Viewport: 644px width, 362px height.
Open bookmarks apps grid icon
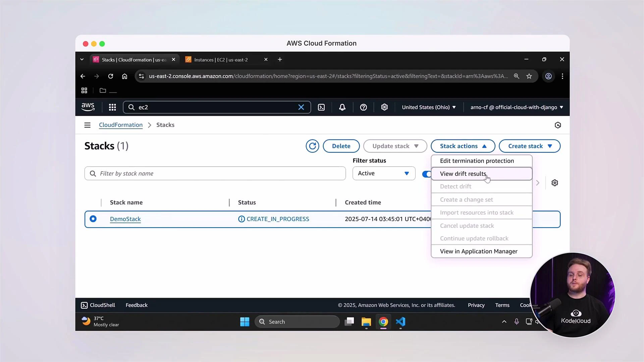click(x=84, y=90)
